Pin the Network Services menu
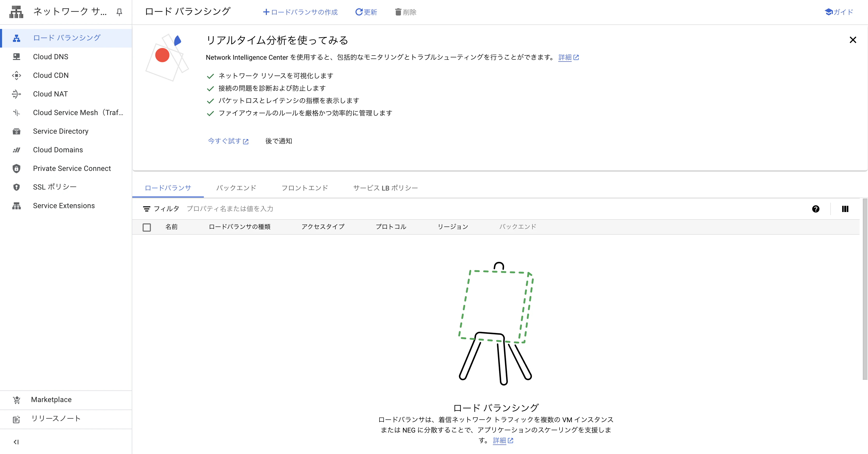868x454 pixels. (119, 12)
